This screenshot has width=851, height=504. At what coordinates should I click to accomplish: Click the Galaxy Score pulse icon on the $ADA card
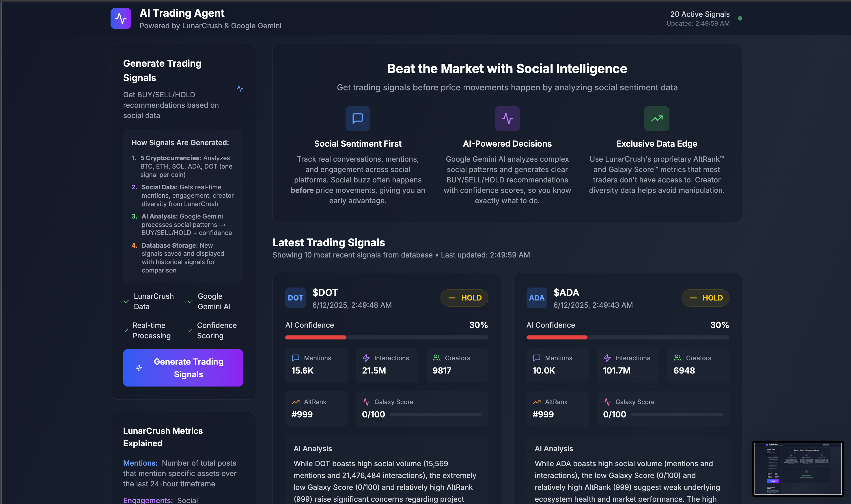click(x=607, y=402)
